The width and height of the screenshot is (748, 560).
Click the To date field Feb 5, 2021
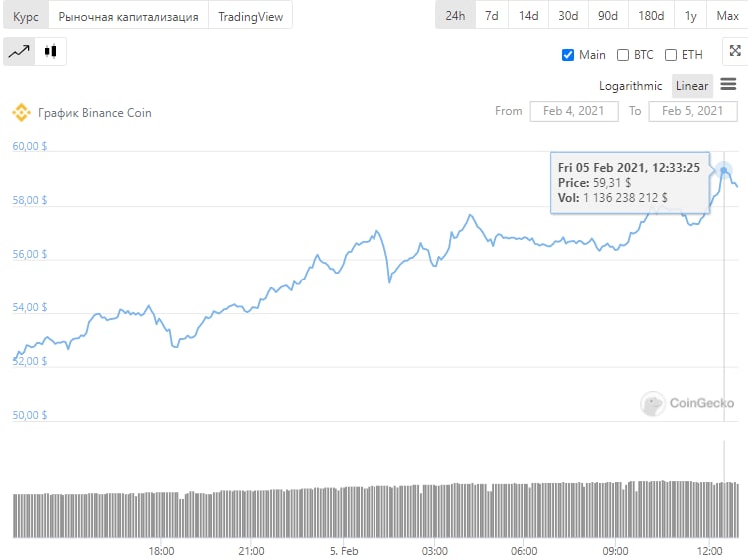click(x=693, y=111)
